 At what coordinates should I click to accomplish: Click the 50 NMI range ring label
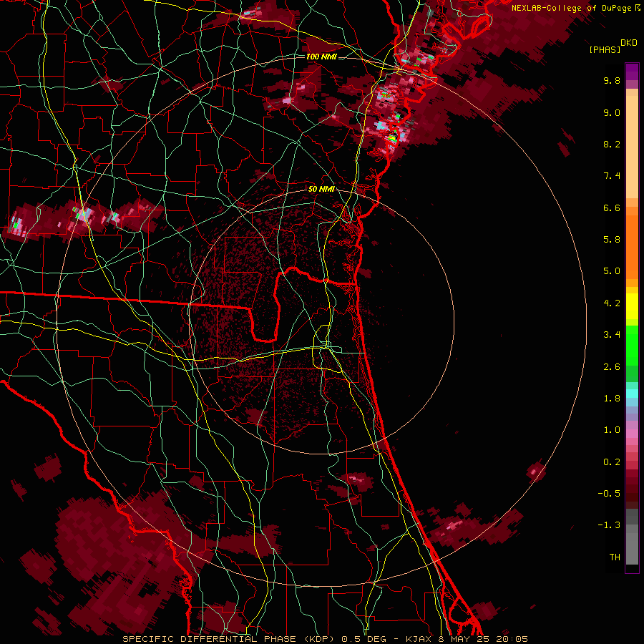(x=321, y=189)
